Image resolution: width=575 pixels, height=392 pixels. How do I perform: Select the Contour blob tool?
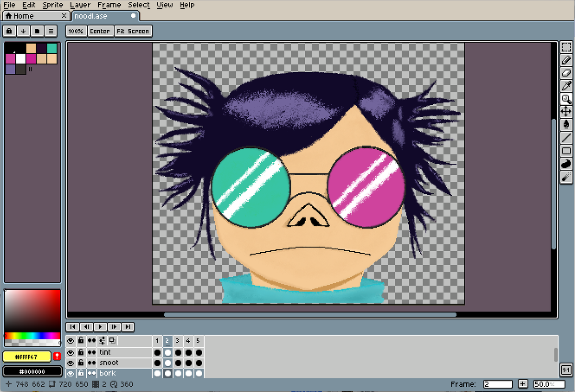click(566, 164)
